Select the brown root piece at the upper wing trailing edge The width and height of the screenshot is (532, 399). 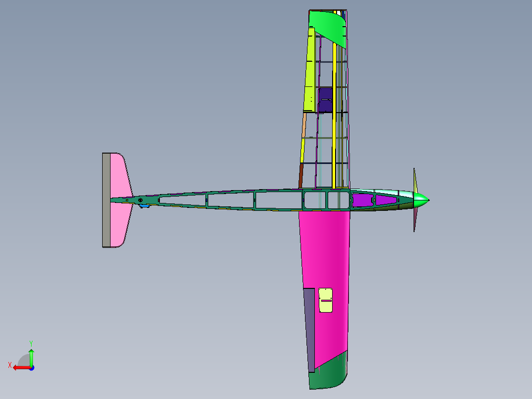coord(301,176)
